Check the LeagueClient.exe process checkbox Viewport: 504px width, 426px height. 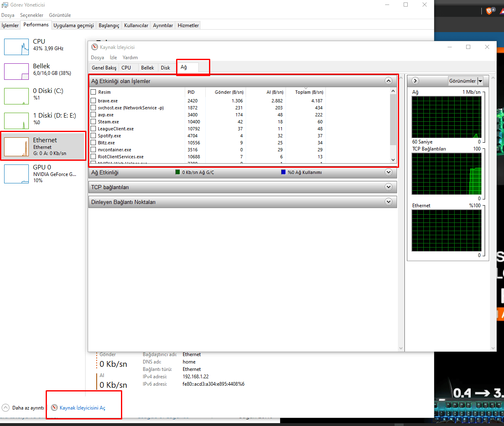(93, 129)
